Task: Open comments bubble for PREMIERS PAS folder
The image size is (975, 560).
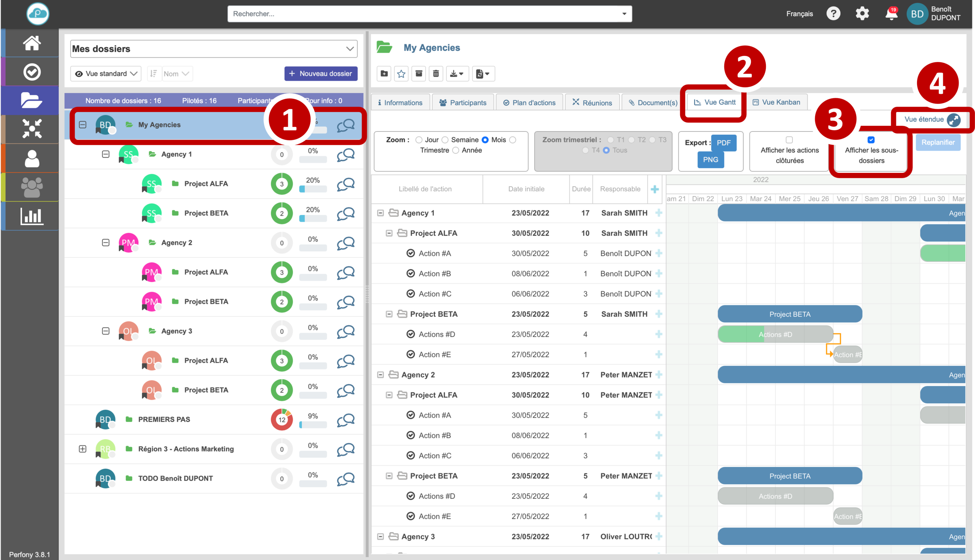Action: pos(346,420)
